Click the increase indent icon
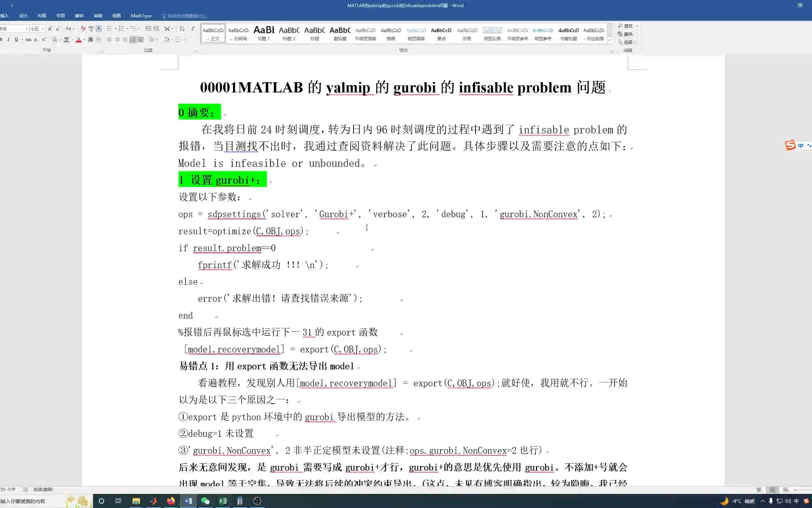812x508 pixels. [x=156, y=29]
